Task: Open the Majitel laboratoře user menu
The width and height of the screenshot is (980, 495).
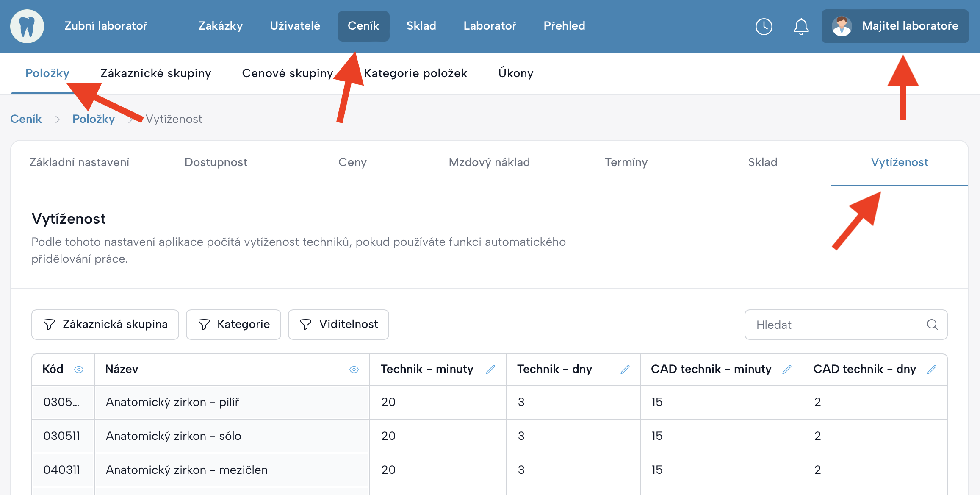Action: pos(895,26)
